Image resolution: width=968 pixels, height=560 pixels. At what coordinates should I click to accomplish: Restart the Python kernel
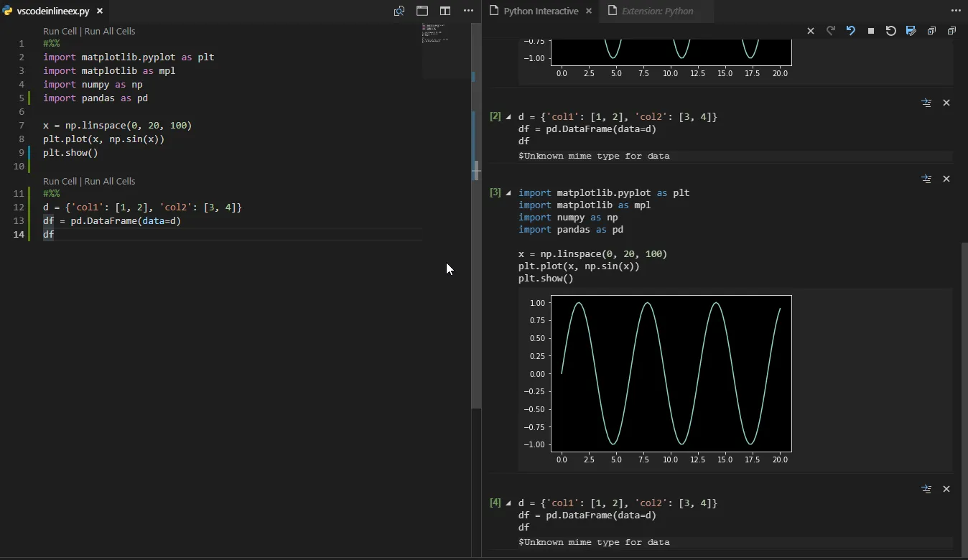(890, 31)
